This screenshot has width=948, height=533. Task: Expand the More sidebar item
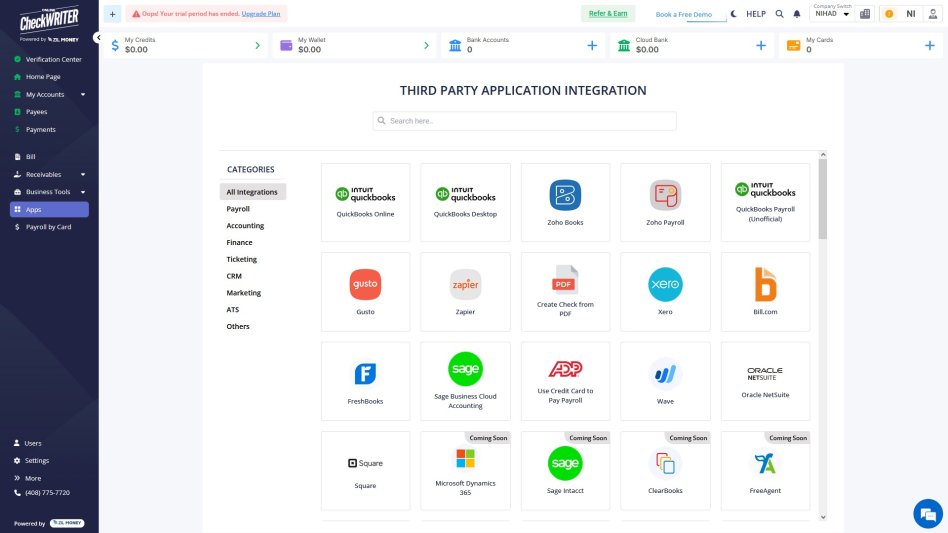[27, 478]
